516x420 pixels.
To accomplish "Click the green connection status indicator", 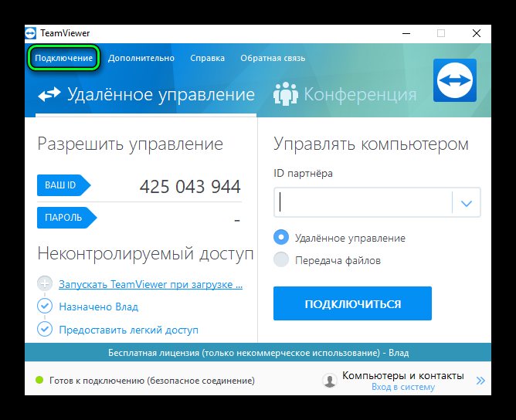I will (x=39, y=380).
